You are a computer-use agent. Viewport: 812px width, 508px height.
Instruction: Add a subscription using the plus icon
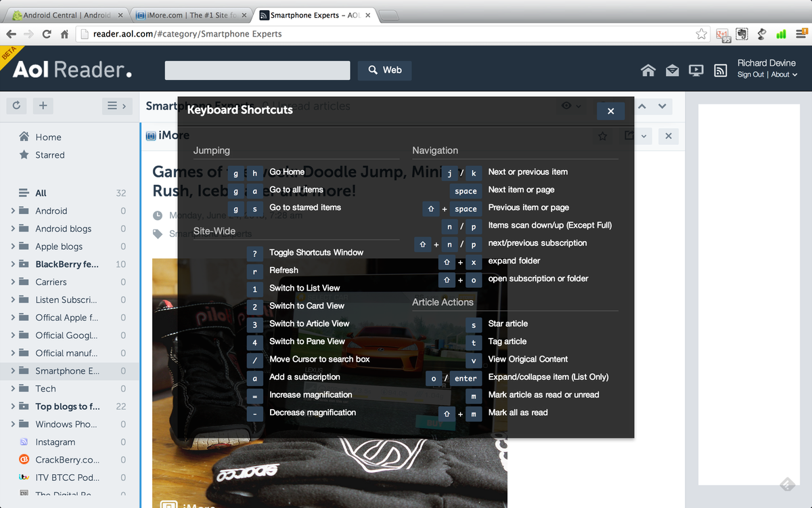(x=43, y=106)
